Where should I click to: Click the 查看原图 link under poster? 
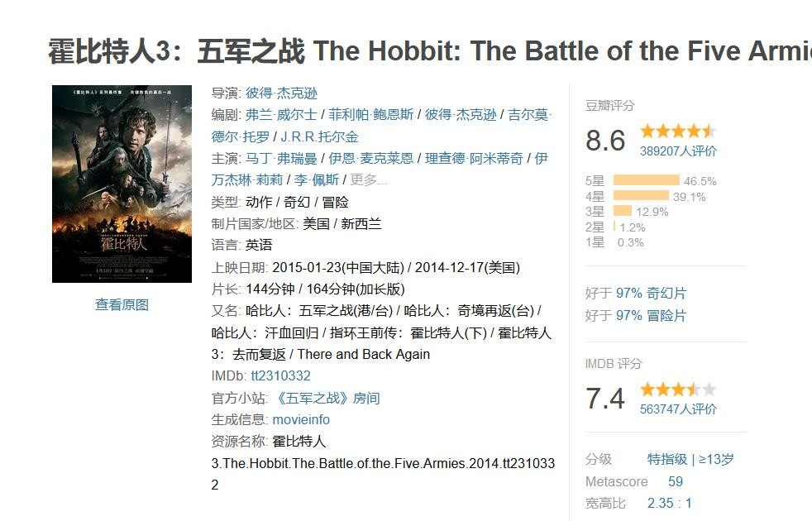point(122,304)
